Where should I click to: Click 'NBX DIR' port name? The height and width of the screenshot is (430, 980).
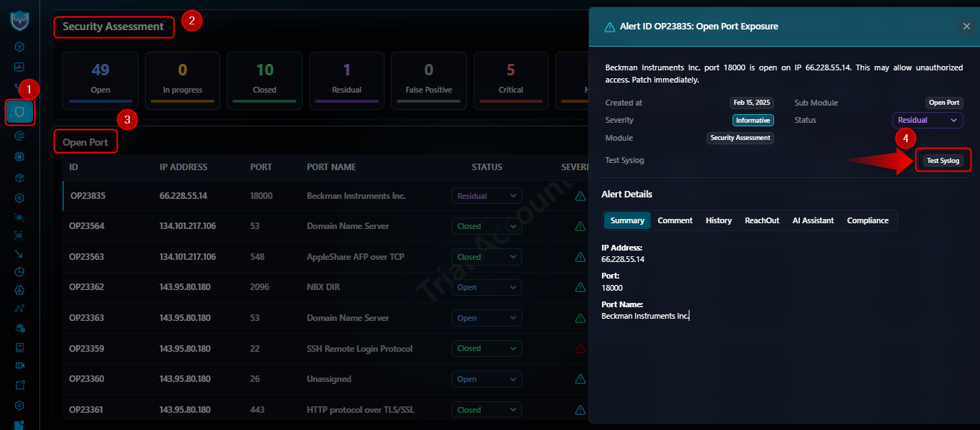click(324, 287)
